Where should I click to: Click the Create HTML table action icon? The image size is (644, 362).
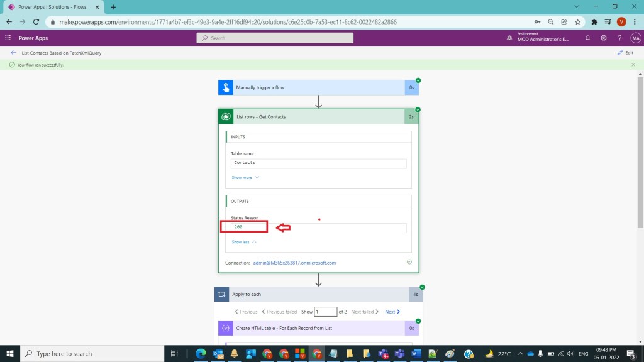click(x=226, y=327)
